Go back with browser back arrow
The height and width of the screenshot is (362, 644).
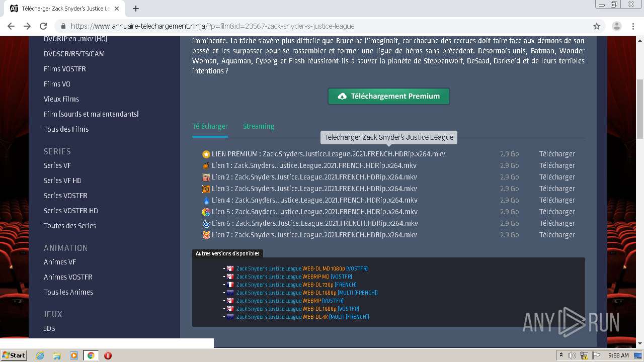pos(11,26)
